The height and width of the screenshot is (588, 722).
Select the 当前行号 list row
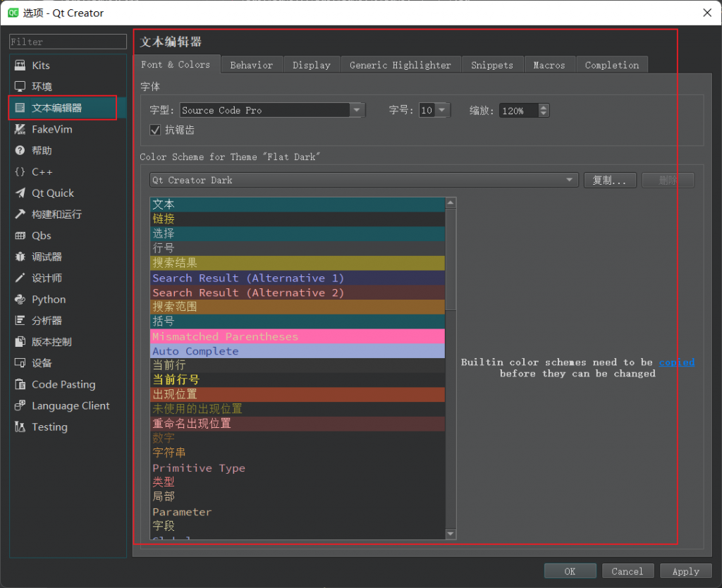click(298, 380)
